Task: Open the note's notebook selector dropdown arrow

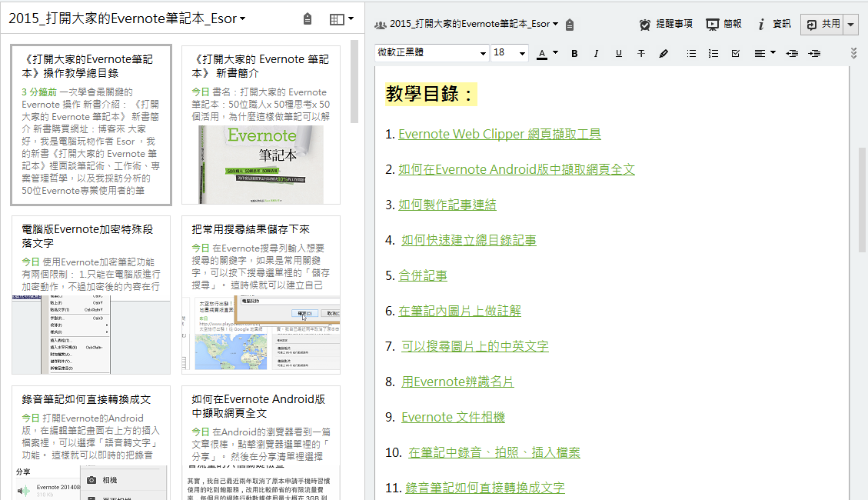Action: point(555,24)
